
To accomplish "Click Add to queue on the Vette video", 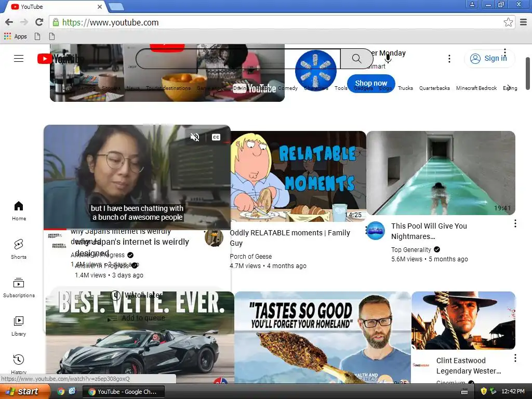I will (x=137, y=318).
